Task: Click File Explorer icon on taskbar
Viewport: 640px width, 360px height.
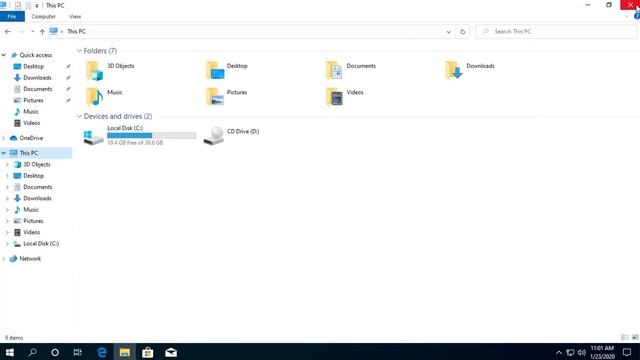Action: click(124, 352)
